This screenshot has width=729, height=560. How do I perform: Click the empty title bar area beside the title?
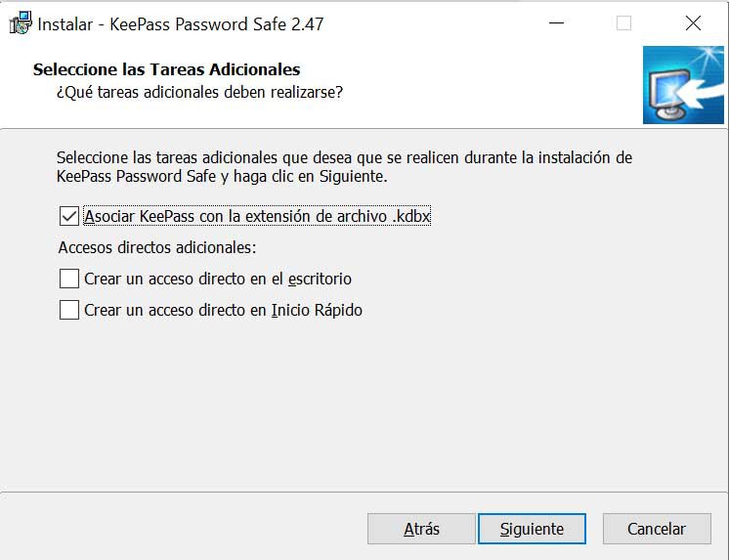pyautogui.click(x=430, y=23)
